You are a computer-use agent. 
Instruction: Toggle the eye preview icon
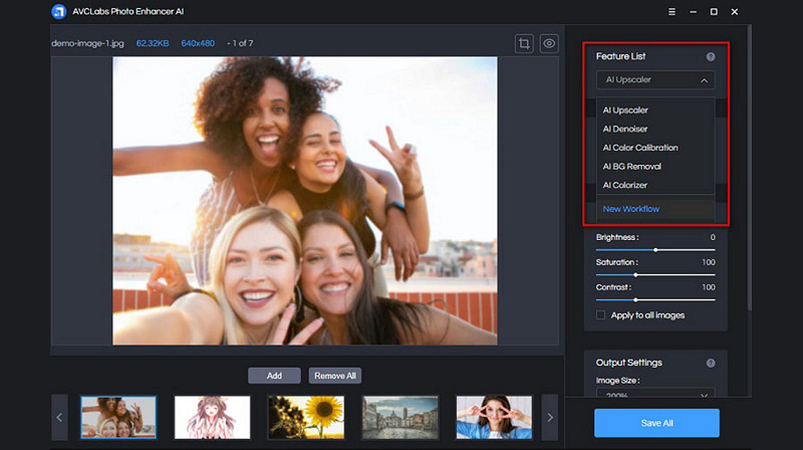(x=549, y=44)
